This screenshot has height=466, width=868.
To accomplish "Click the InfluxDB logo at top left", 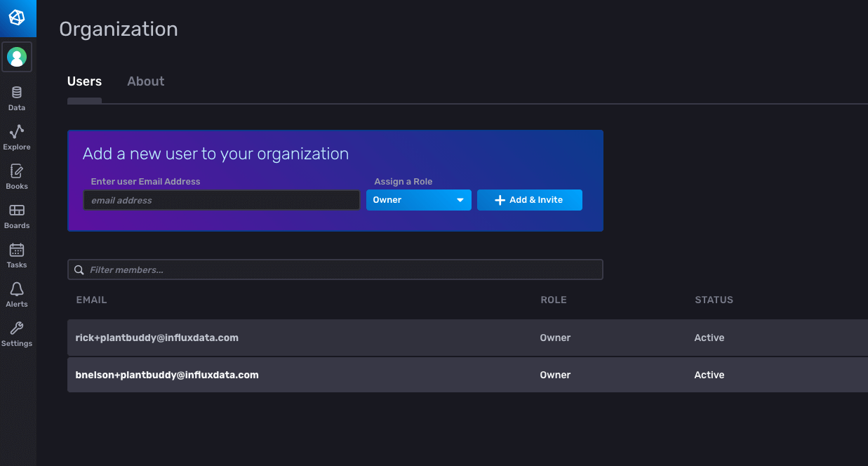I will tap(18, 18).
